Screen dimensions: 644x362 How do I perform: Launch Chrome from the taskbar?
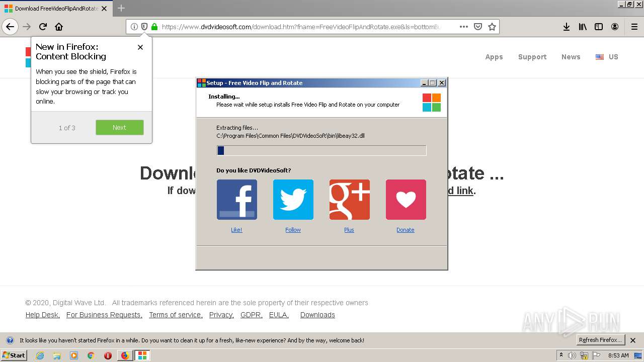pyautogui.click(x=91, y=355)
